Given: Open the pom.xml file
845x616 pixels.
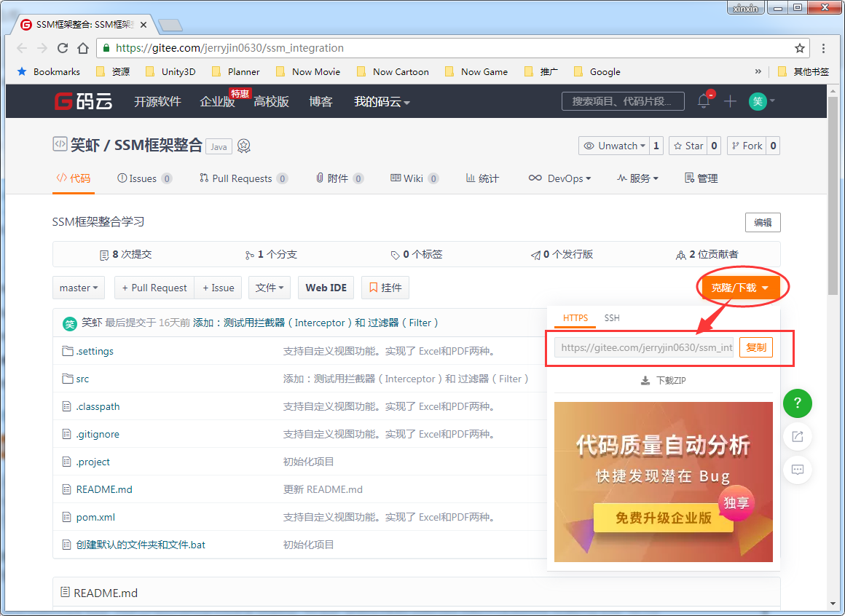Looking at the screenshot, I should [96, 518].
